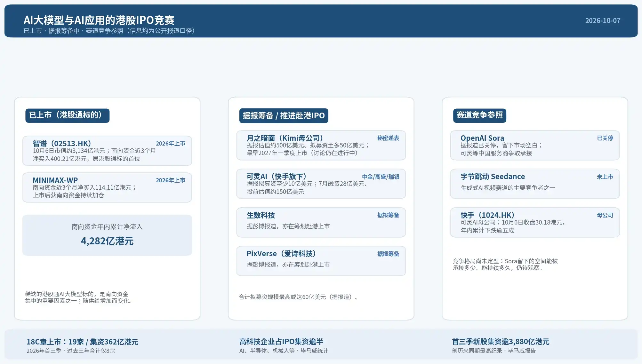Click footer stat 首三季新股集资逾3,880亿港元
Viewport: 642px width, 364px height.
pyautogui.click(x=500, y=342)
